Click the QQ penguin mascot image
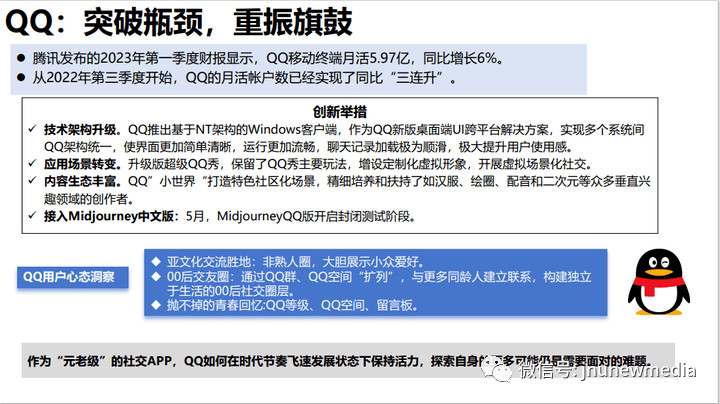 (x=658, y=282)
